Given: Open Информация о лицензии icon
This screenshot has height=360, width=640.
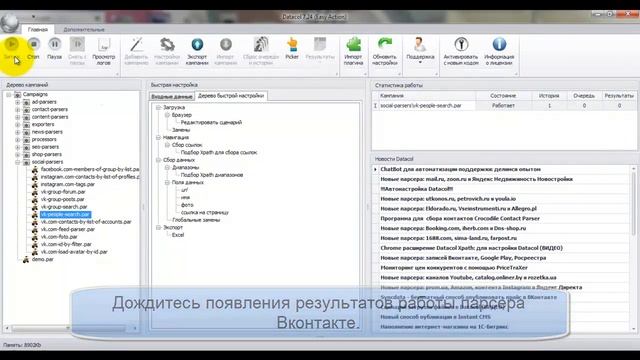Looking at the screenshot, I should click(x=499, y=44).
